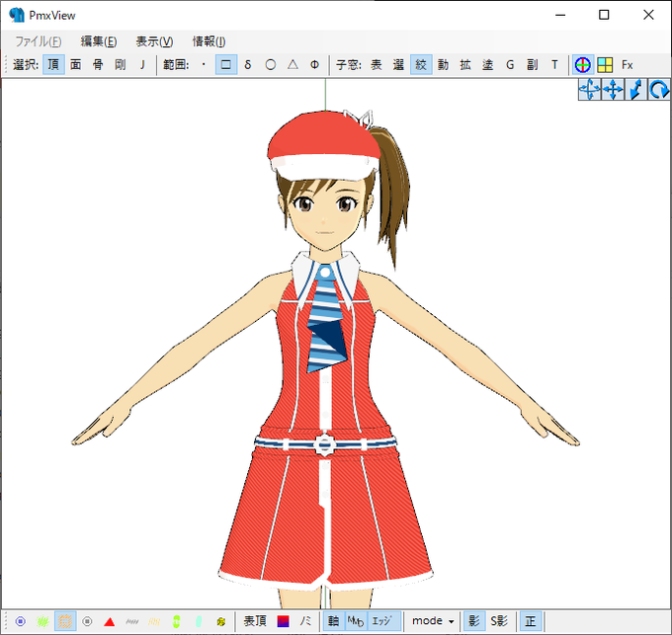Toggle orange hatched display icon
The width and height of the screenshot is (672, 635).
coord(65,621)
